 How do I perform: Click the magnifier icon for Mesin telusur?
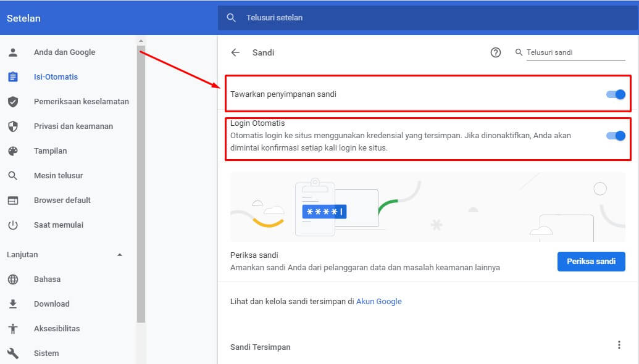[13, 175]
